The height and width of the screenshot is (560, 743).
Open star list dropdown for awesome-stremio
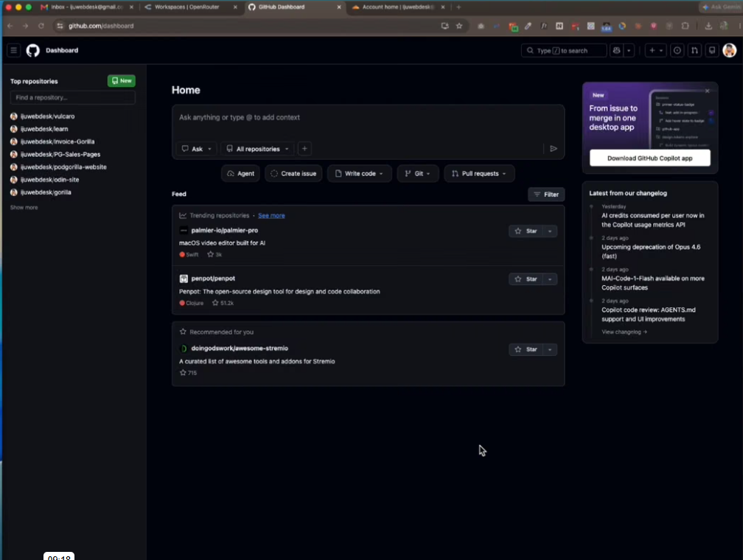click(550, 349)
